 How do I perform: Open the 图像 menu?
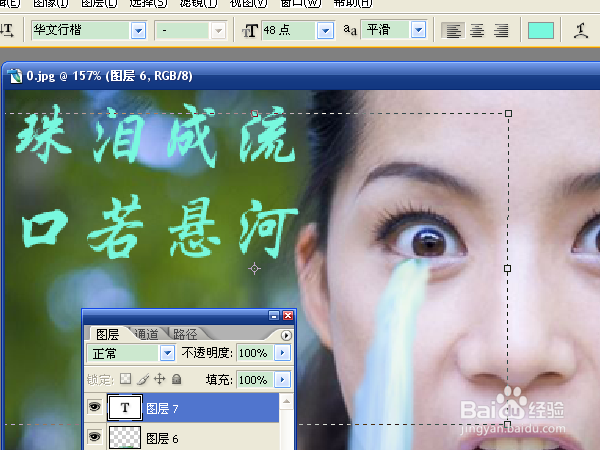pyautogui.click(x=51, y=3)
